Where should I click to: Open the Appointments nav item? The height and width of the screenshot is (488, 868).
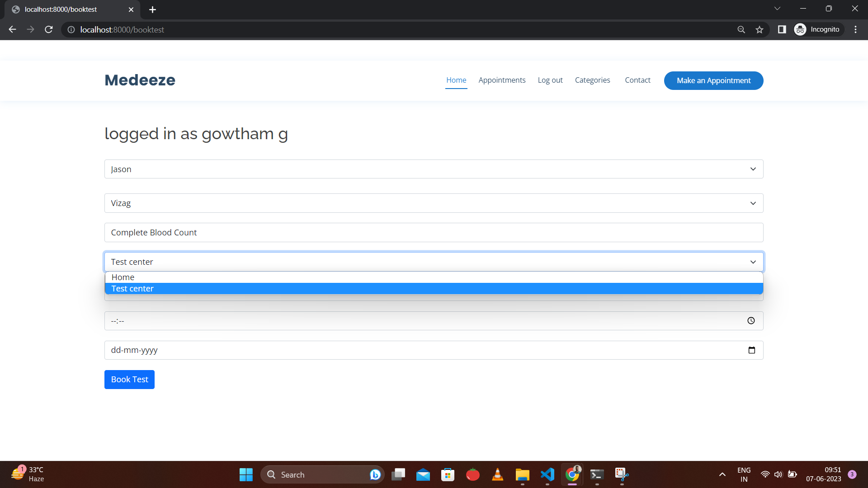pos(502,80)
